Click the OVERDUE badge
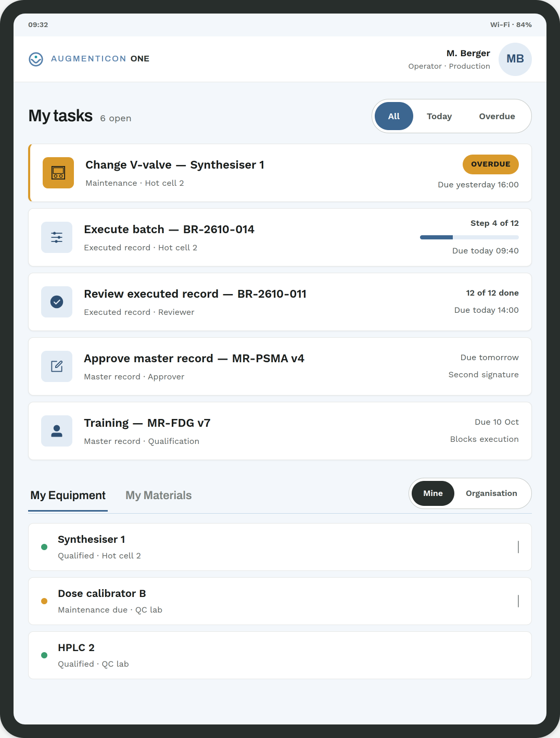 (491, 164)
